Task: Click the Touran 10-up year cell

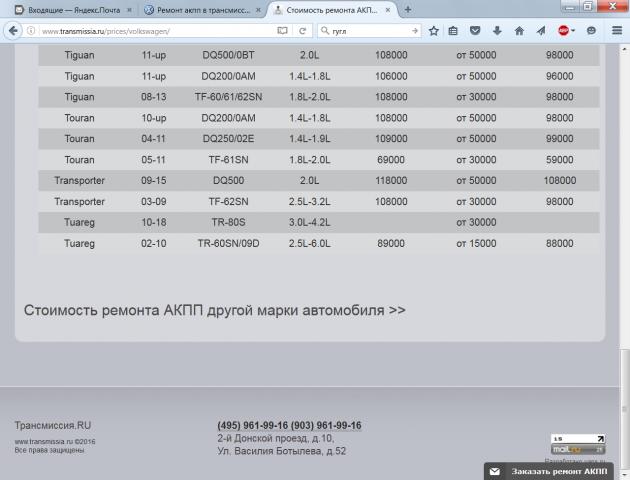Action: [x=153, y=118]
